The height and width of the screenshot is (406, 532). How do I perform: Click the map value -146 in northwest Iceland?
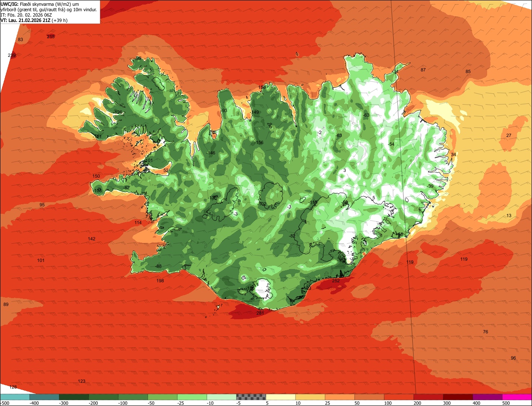point(211,153)
